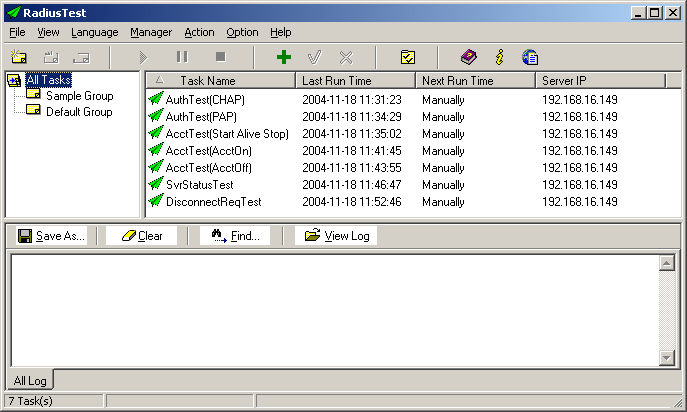Sort by the Next Run Time column header
Viewport: 687px width, 412px height.
pyautogui.click(x=476, y=81)
